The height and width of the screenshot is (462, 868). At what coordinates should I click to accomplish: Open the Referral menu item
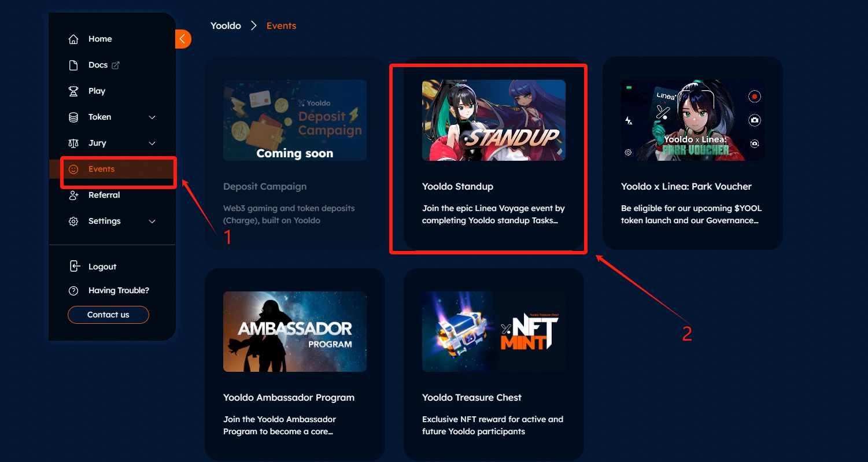104,195
